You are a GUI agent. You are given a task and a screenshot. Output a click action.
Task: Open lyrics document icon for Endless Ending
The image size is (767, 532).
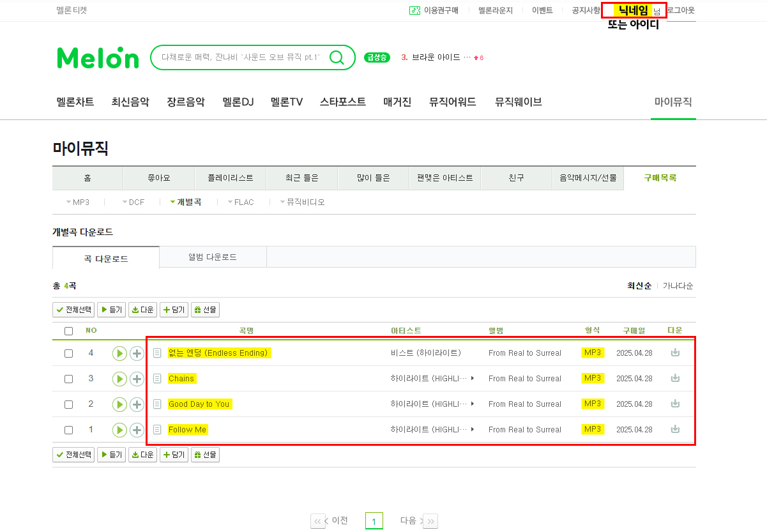(157, 353)
